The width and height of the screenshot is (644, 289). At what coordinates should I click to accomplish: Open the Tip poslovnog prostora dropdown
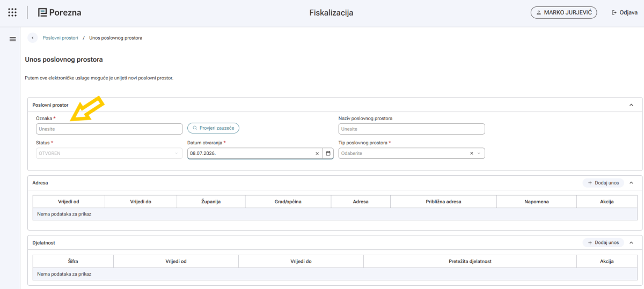point(412,153)
